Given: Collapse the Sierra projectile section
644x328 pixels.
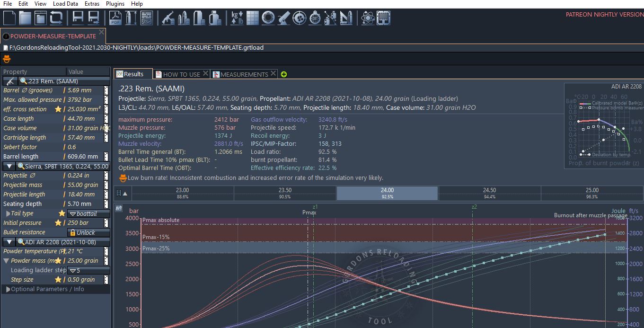Looking at the screenshot, I should coord(9,166).
